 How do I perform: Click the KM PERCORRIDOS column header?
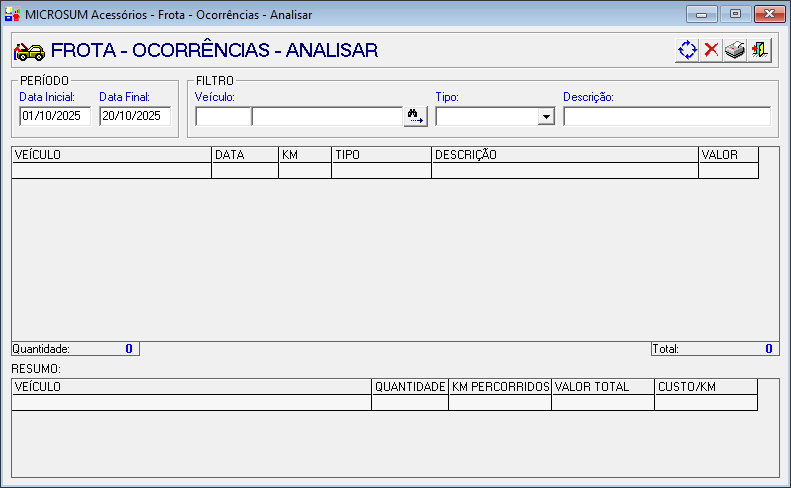[x=500, y=387]
